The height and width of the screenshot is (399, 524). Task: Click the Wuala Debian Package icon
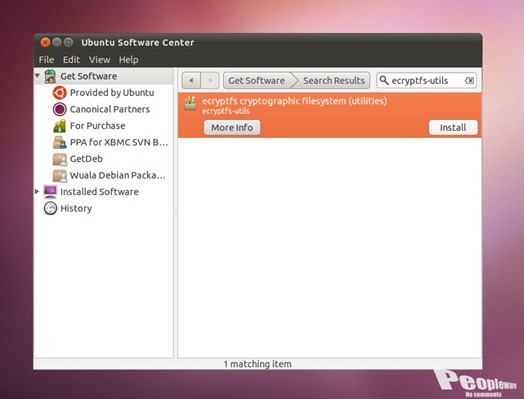click(59, 175)
